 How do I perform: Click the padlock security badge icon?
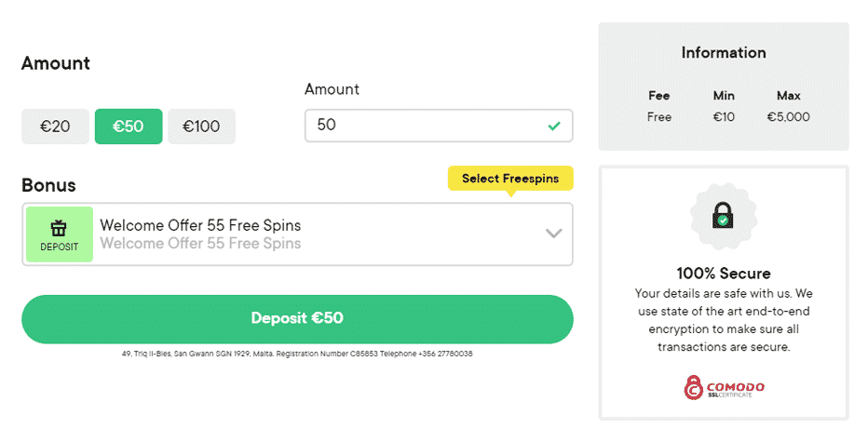coord(723,215)
